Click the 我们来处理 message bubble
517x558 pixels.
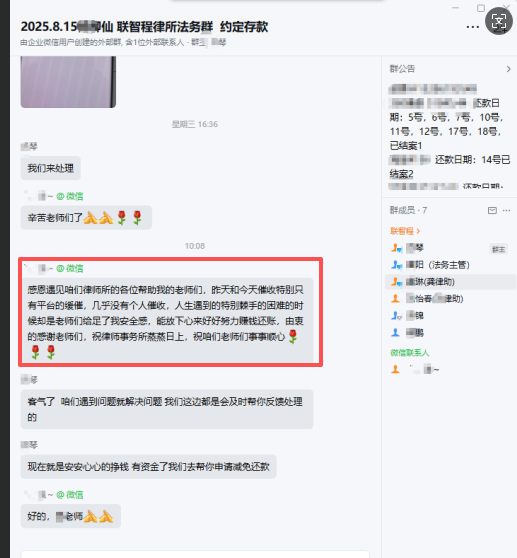[51, 168]
